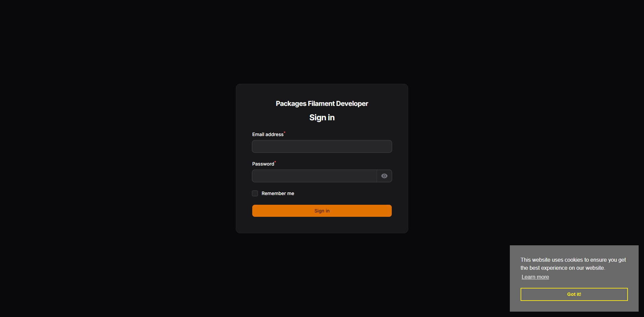Viewport: 644px width, 317px height.
Task: Dismiss cookie notice with Got it!
Action: [574, 294]
